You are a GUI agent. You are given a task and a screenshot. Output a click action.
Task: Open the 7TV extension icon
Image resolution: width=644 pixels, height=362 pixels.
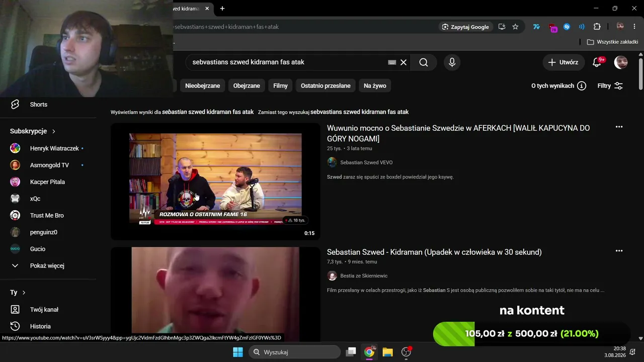coord(536,27)
